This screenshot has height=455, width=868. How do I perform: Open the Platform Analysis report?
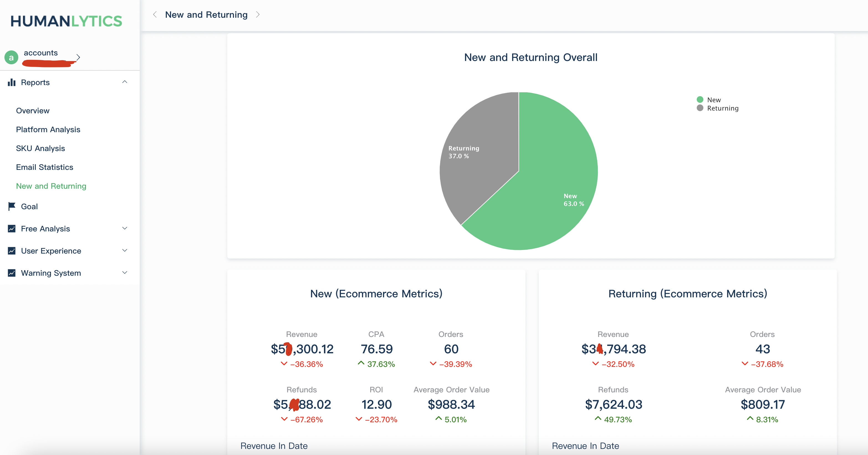[x=48, y=130]
